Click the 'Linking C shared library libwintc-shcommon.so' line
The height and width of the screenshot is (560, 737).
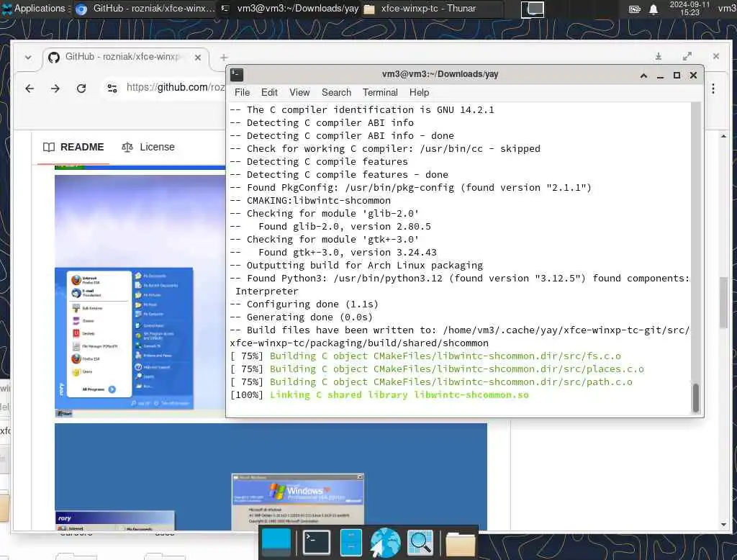coord(379,395)
